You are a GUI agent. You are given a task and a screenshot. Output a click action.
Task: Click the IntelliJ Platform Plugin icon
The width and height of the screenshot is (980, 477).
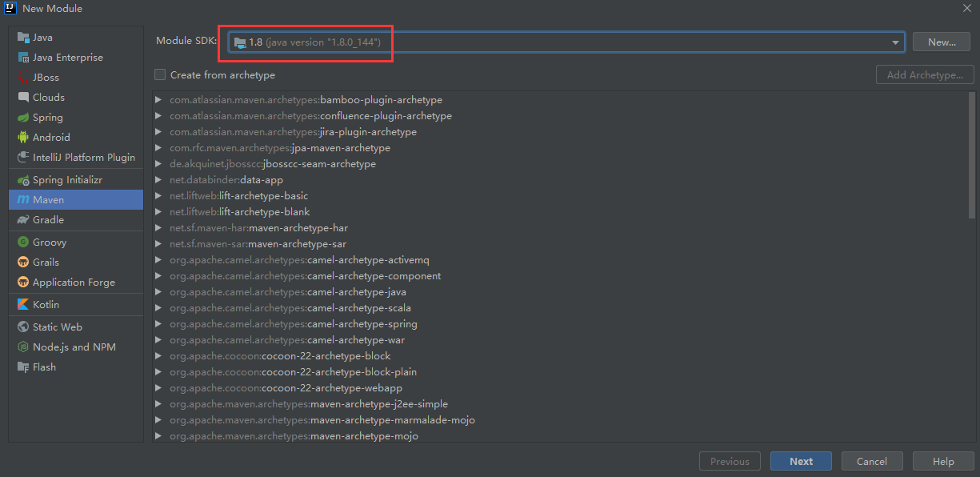point(23,158)
